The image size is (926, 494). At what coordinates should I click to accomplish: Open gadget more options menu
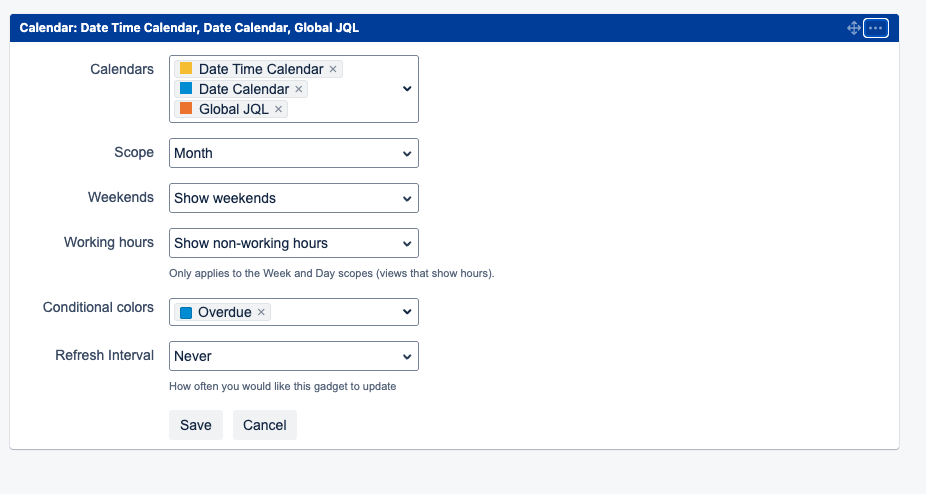(x=876, y=28)
